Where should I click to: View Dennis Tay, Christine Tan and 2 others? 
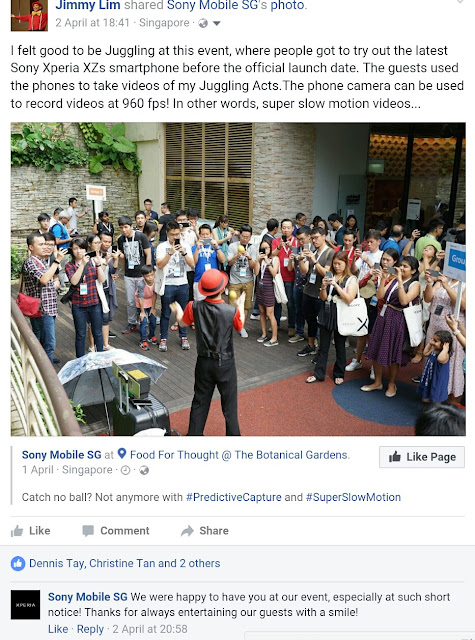pos(124,563)
